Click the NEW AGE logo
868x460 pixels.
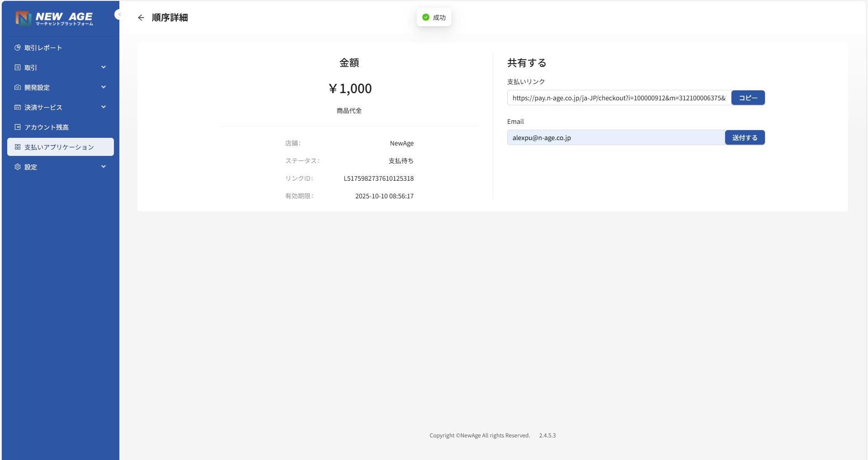tap(54, 18)
